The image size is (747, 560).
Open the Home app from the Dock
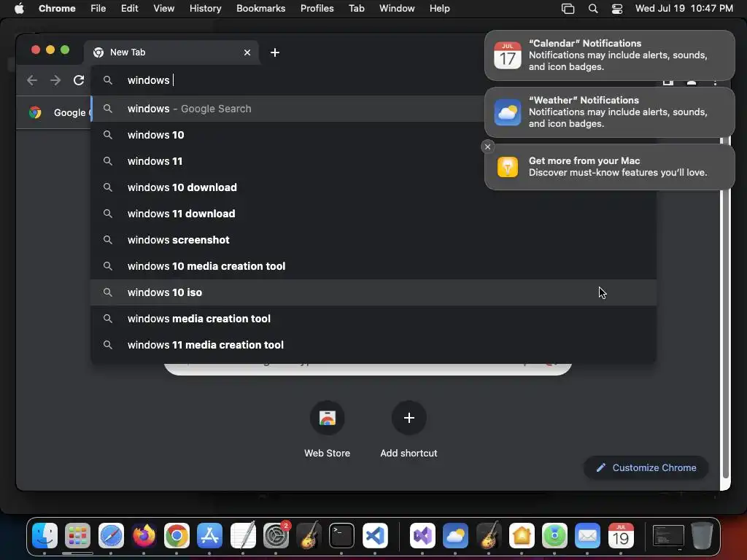coord(522,536)
